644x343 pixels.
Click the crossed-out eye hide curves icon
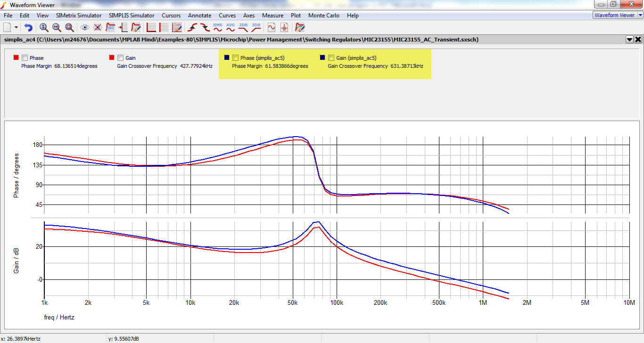coord(98,27)
